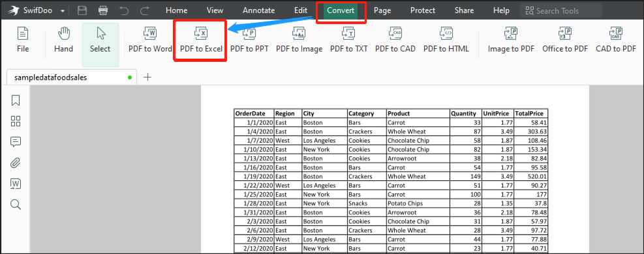The height and width of the screenshot is (254, 644).
Task: Choose Image to PDF conversion
Action: (x=511, y=40)
